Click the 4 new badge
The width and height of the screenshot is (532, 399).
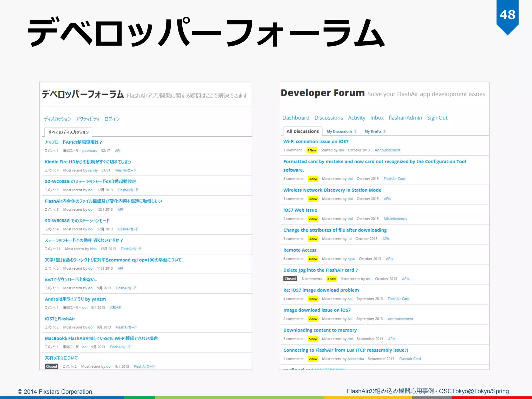click(313, 299)
